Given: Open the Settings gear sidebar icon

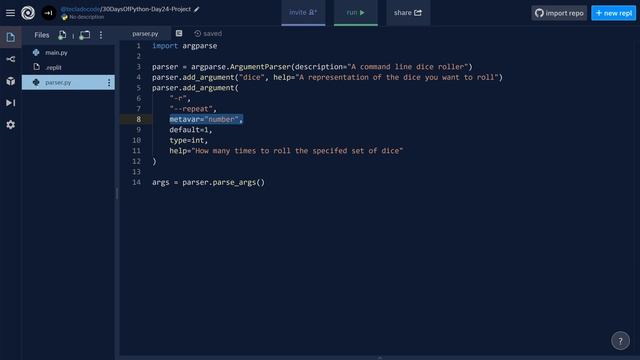Looking at the screenshot, I should (x=11, y=124).
